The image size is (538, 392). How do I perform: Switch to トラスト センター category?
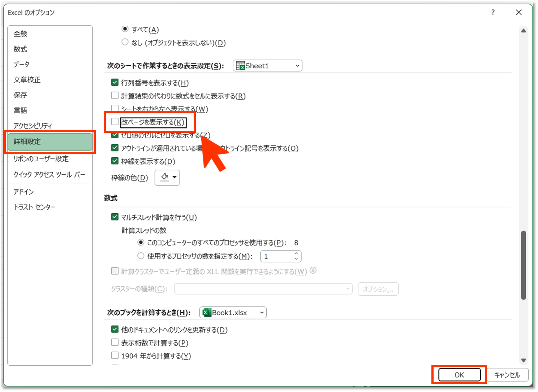point(35,207)
